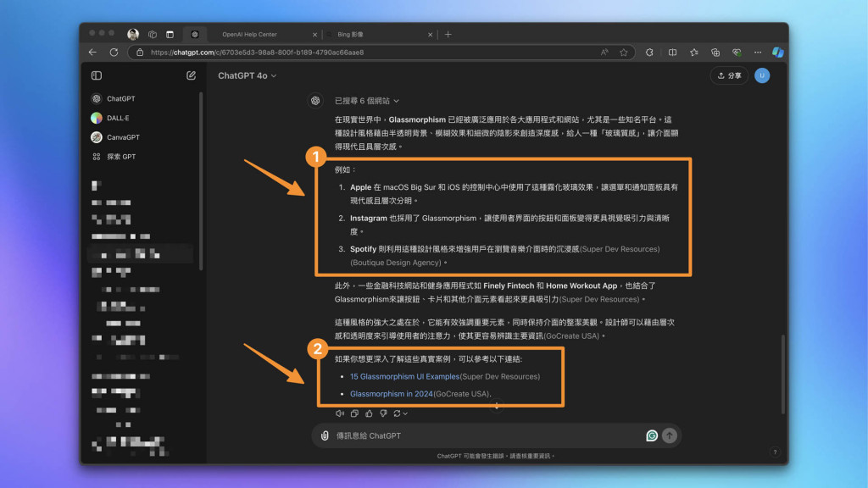Open 15 Glassmorphism UI Examples link
868x488 pixels.
404,376
